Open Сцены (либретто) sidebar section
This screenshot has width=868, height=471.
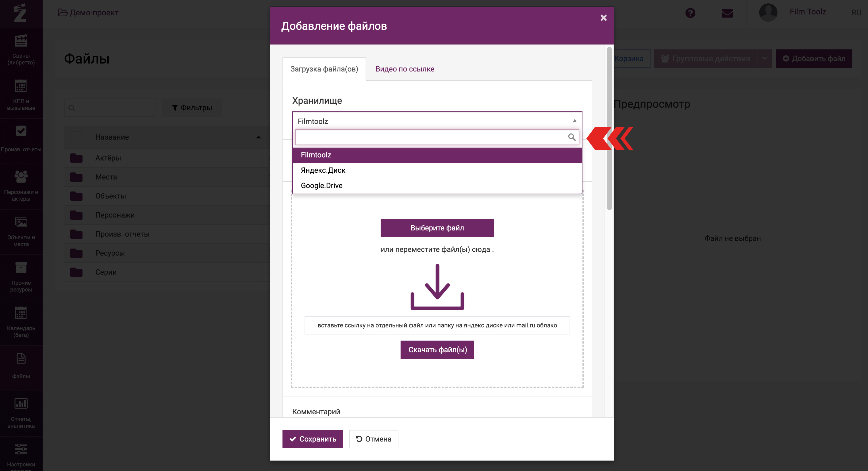tap(21, 50)
